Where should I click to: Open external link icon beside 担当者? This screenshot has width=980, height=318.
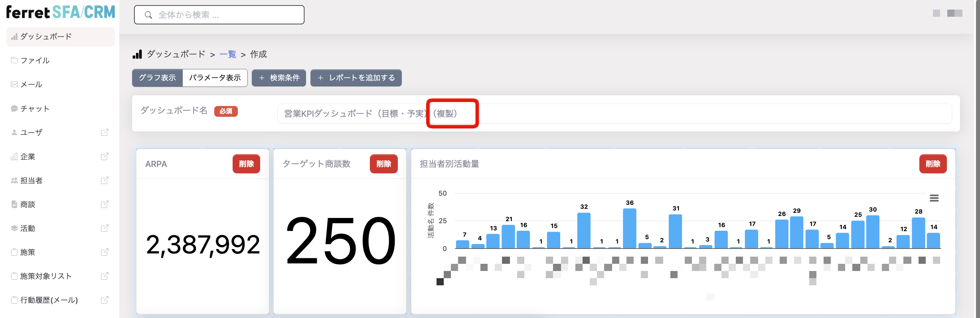[105, 180]
